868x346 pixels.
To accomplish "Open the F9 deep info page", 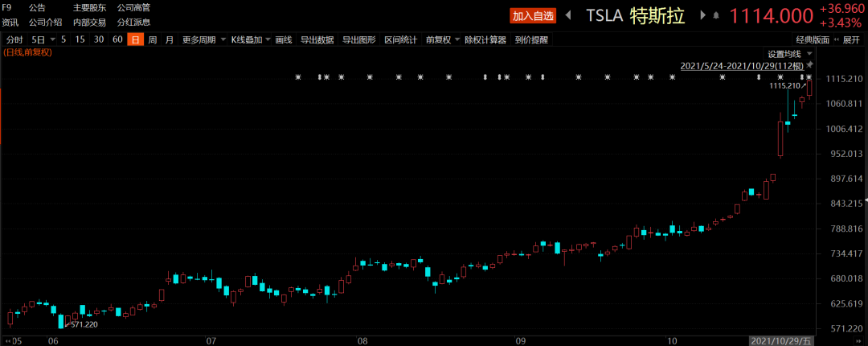I will tap(6, 8).
